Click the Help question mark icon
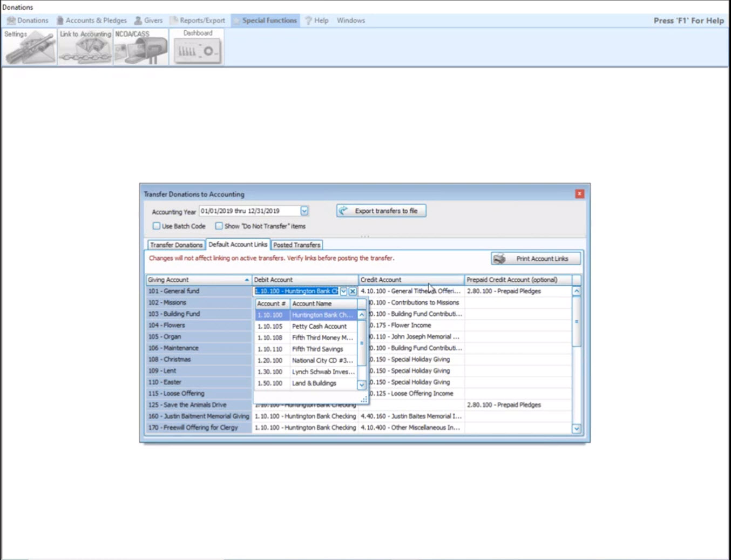The image size is (731, 560). (308, 20)
